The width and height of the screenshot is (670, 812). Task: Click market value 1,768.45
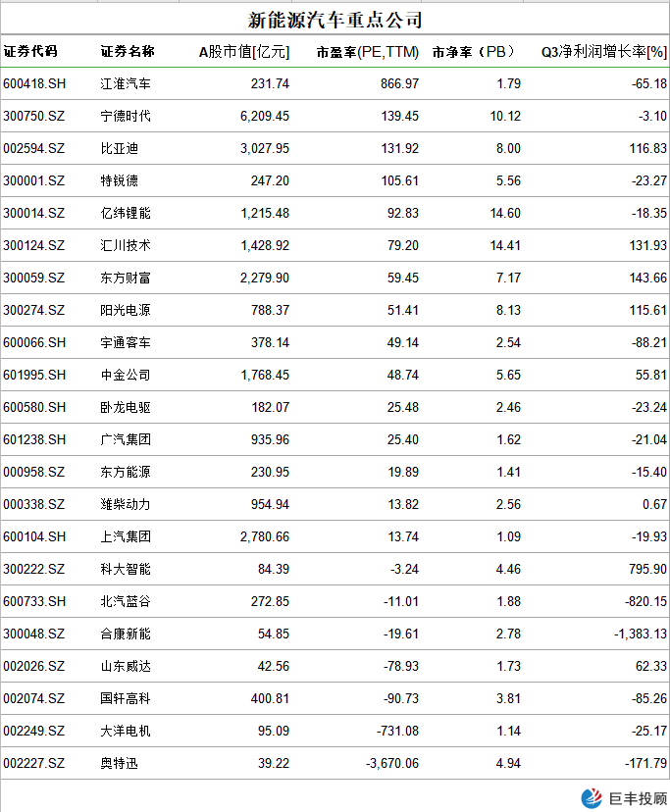pos(265,375)
